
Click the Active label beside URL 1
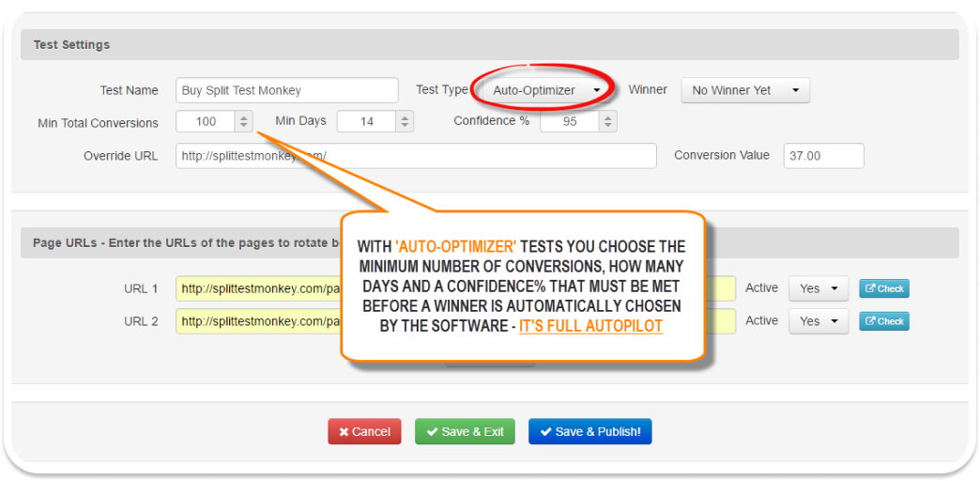762,287
